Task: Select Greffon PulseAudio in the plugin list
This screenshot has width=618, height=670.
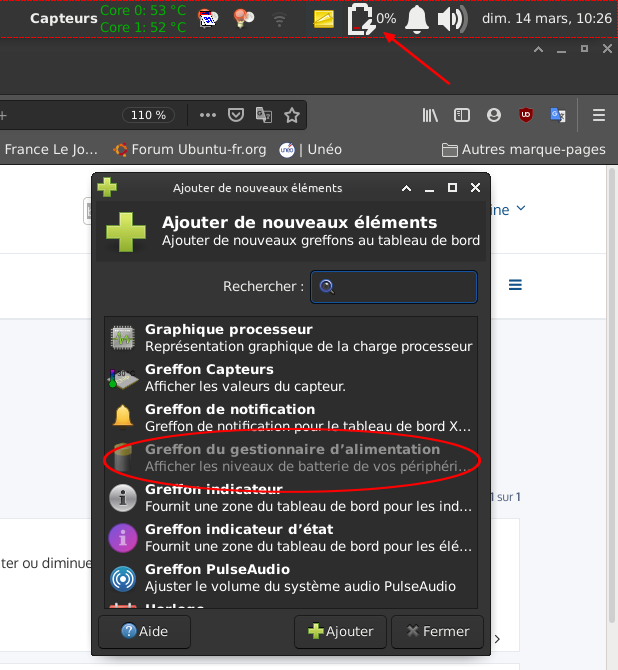Action: click(291, 578)
